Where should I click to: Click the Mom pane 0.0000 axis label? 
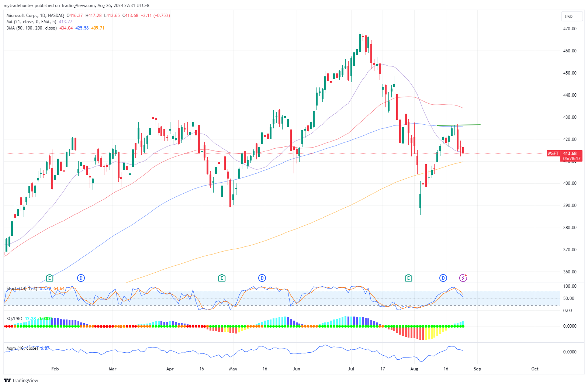coord(570,352)
